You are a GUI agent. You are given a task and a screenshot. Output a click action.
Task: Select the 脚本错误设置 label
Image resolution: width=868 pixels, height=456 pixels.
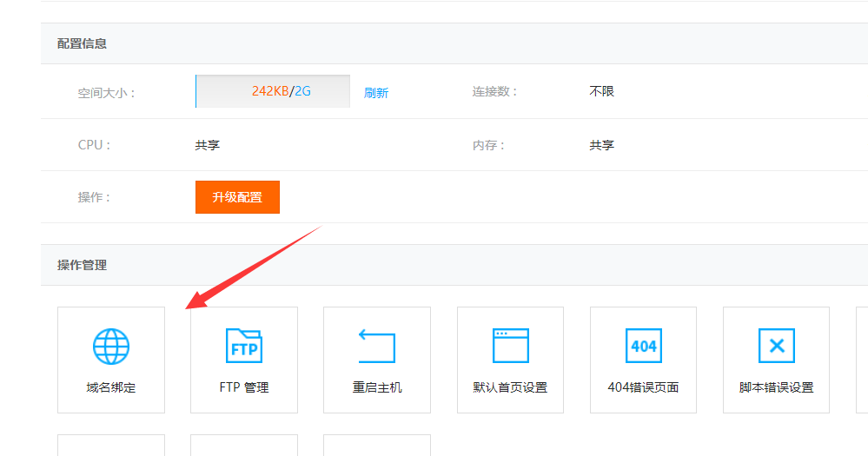pyautogui.click(x=776, y=387)
